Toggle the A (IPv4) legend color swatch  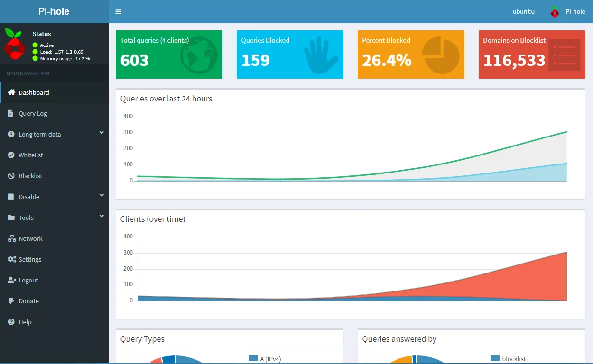click(253, 359)
